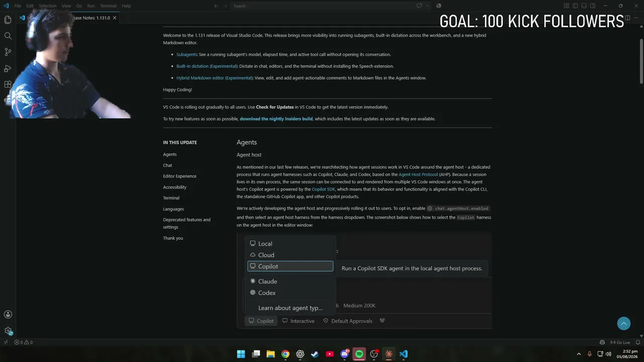
Task: Click the remote window indicator in status bar
Action: pos(6,342)
